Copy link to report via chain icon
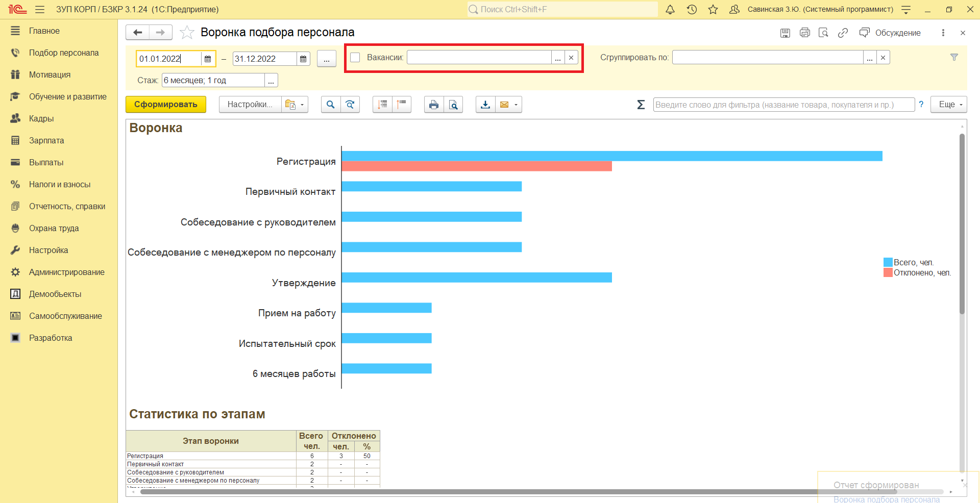Viewport: 980px width, 503px height. (x=843, y=33)
